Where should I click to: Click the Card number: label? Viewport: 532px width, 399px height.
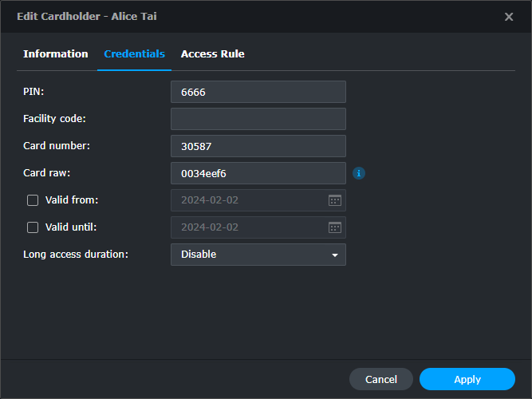[x=57, y=146]
